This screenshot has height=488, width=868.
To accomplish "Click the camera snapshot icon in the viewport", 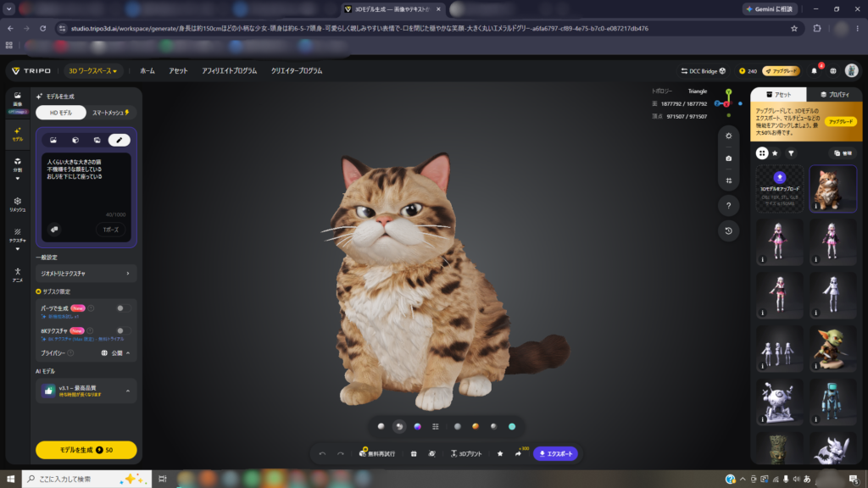I will pyautogui.click(x=728, y=158).
